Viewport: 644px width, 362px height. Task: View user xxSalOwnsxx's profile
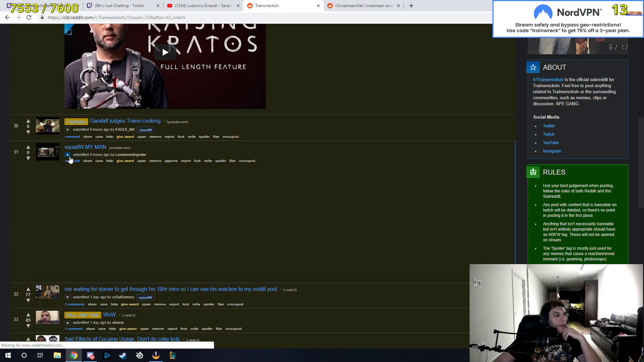coord(123,297)
